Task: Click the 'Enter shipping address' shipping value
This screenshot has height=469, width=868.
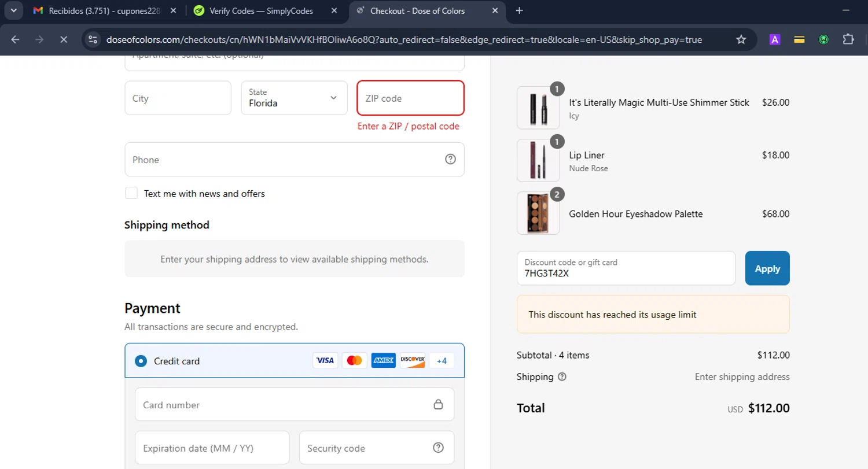Action: click(x=742, y=376)
